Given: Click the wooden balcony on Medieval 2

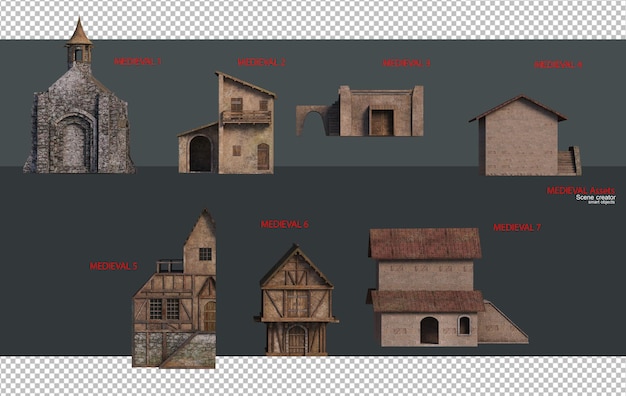Looking at the screenshot, I should click(246, 117).
